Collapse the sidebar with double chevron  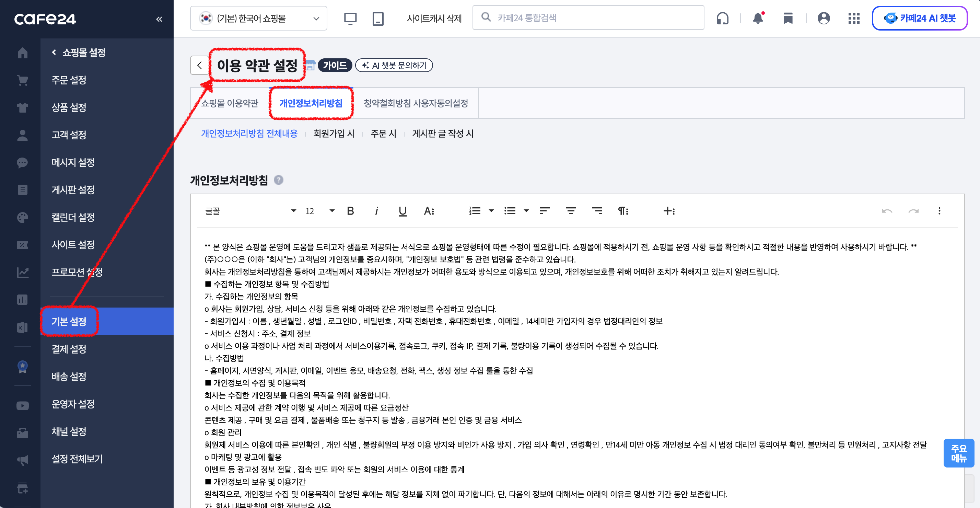coord(159,19)
